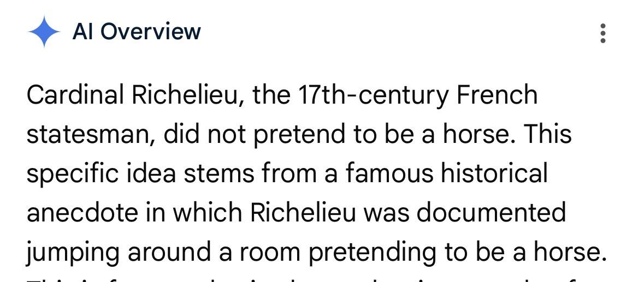The width and height of the screenshot is (644, 282).
Task: Click the word "French" ending the first line
Action: [x=497, y=95]
